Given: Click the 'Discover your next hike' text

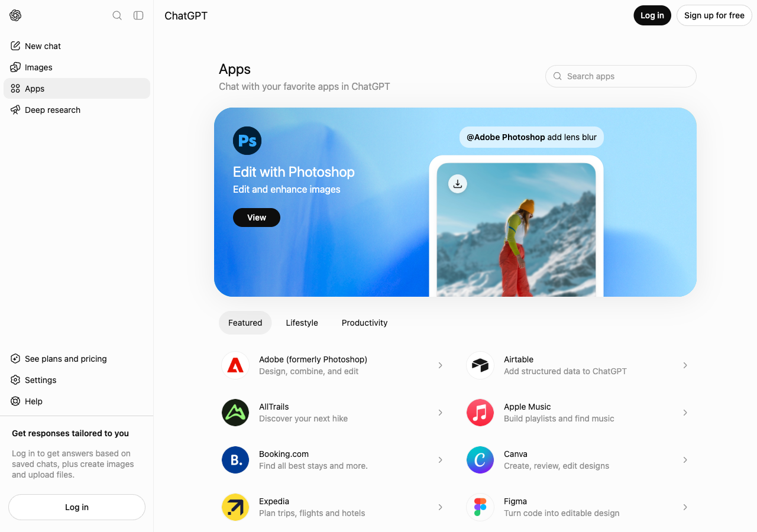Looking at the screenshot, I should click(x=303, y=419).
